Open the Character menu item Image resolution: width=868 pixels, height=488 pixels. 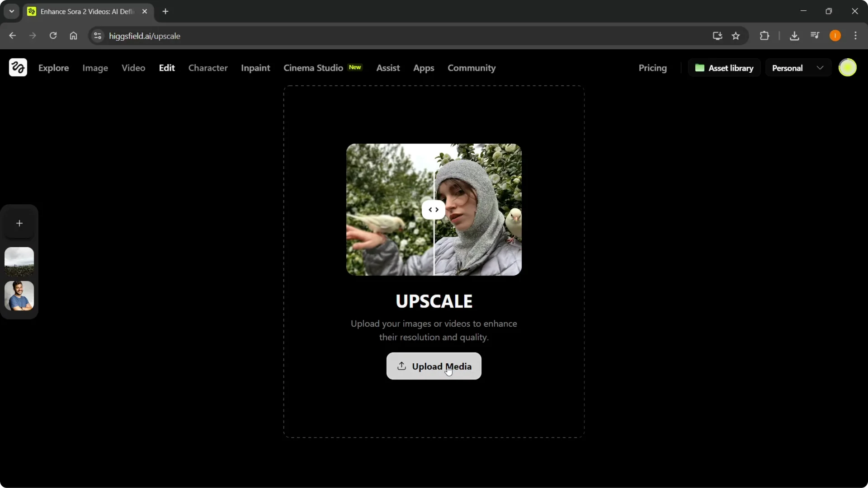[x=208, y=68]
